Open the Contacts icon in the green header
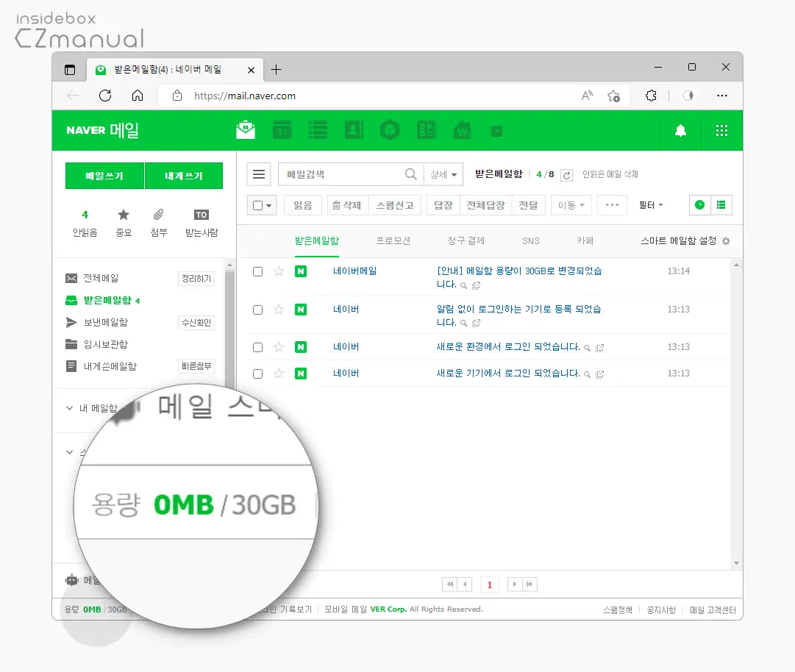The height and width of the screenshot is (672, 795). [x=354, y=129]
